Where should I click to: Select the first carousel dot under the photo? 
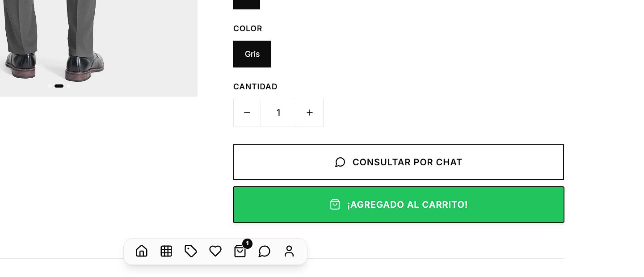[50, 86]
